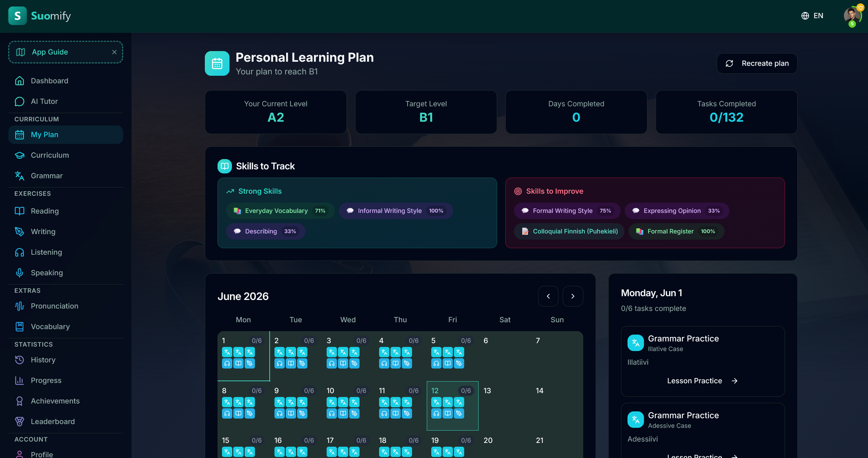Open Profile in Account section

[x=66, y=454]
